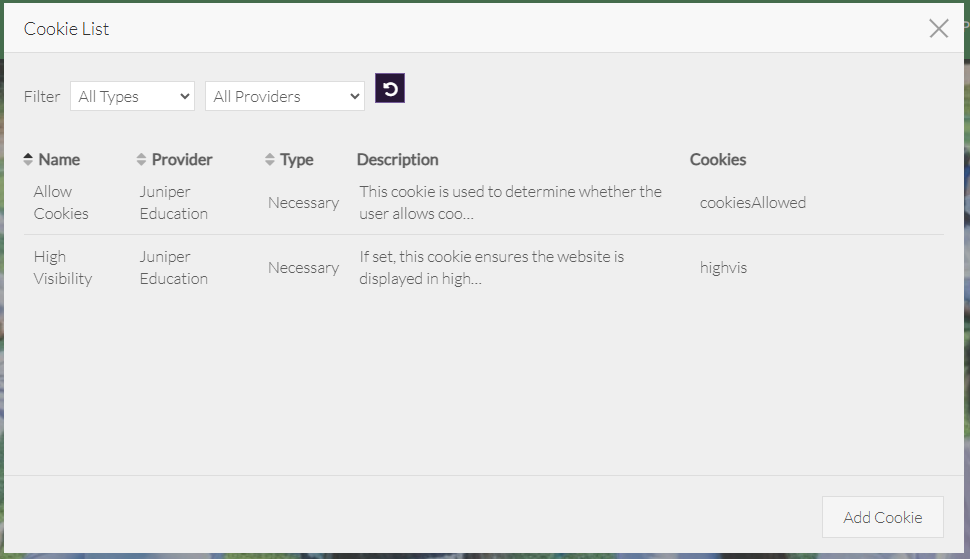This screenshot has width=970, height=559.
Task: Click the sort arrows beside Type
Action: [269, 160]
